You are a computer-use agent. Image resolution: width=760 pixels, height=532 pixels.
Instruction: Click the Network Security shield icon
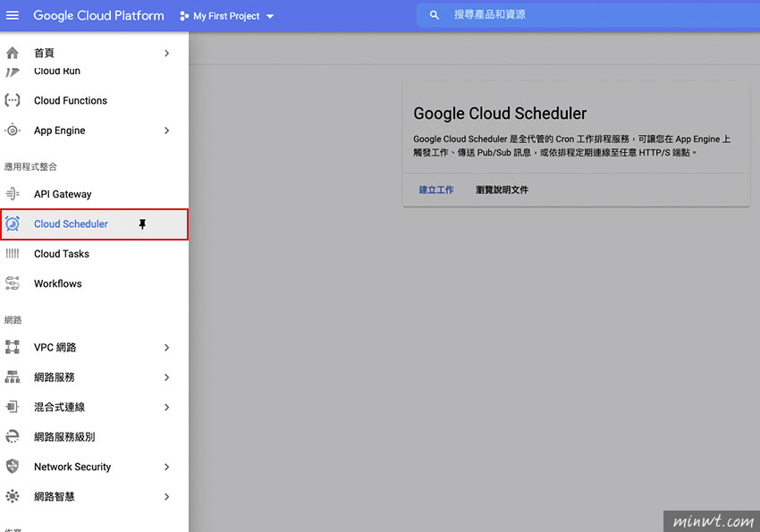coord(13,467)
